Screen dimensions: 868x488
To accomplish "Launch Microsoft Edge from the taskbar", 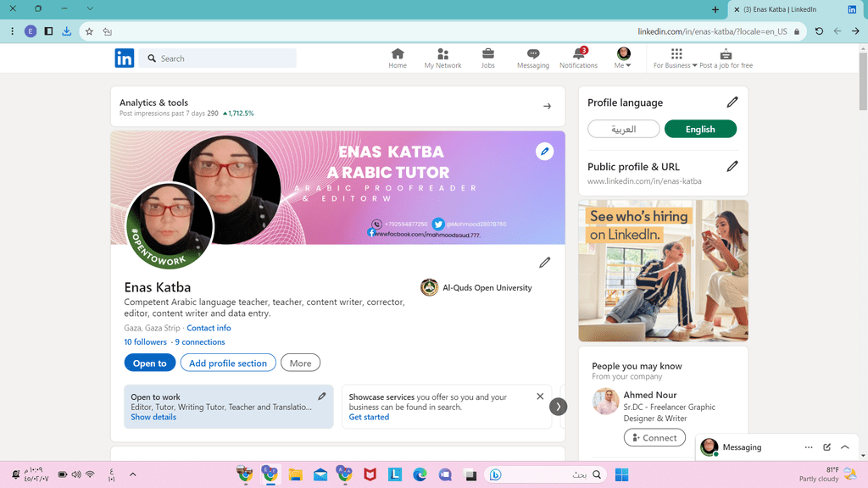I will click(420, 474).
